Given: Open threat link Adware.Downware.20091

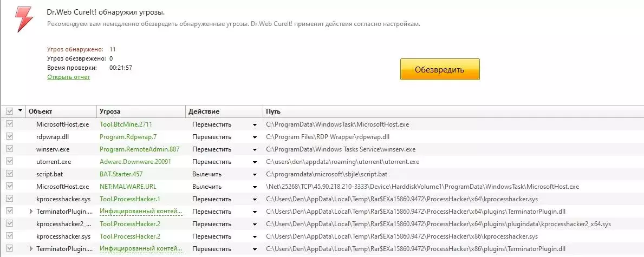Looking at the screenshot, I should tap(135, 161).
